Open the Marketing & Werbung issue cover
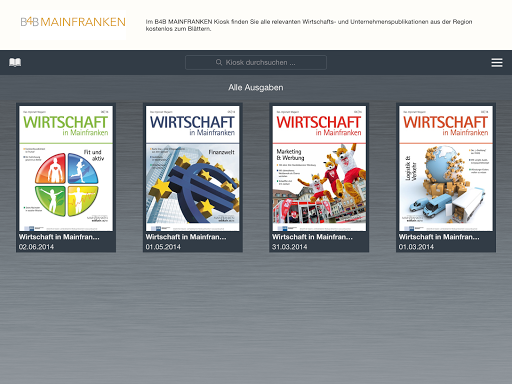This screenshot has width=512, height=384. (319, 168)
